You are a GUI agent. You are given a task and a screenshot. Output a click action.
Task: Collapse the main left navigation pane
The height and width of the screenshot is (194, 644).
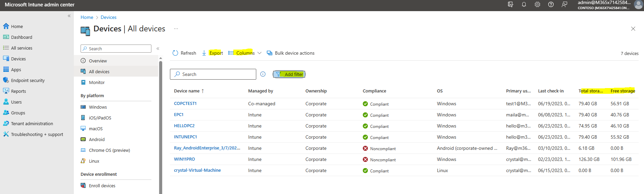coord(69,16)
